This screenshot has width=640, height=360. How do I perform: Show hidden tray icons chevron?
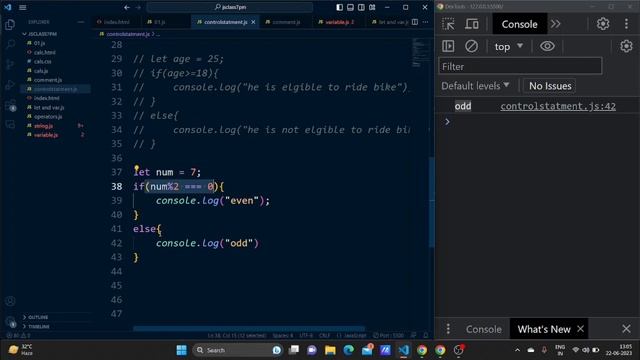pos(517,350)
